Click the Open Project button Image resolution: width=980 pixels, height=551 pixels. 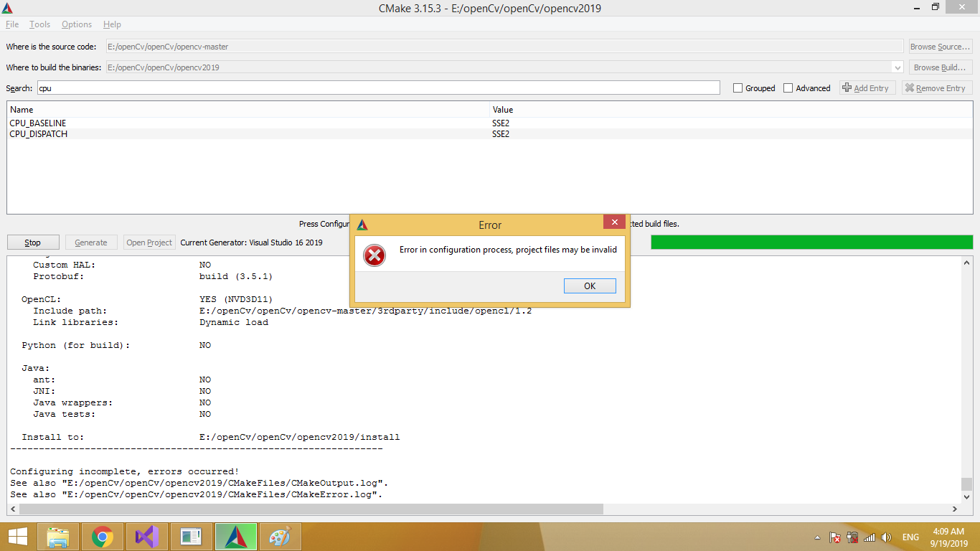tap(149, 242)
